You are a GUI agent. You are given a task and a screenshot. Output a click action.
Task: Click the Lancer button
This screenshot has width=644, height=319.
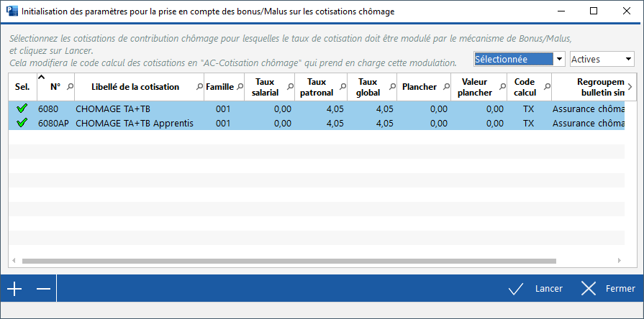tap(536, 289)
